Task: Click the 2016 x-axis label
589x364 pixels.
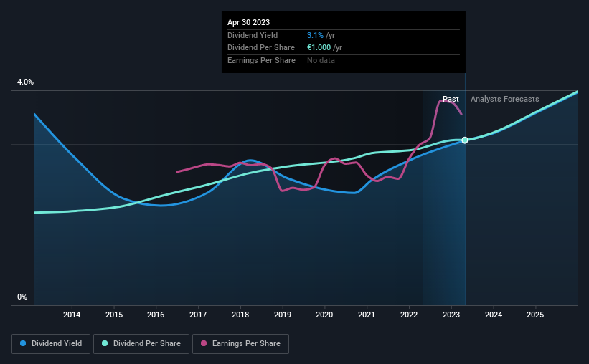Action: click(x=156, y=315)
